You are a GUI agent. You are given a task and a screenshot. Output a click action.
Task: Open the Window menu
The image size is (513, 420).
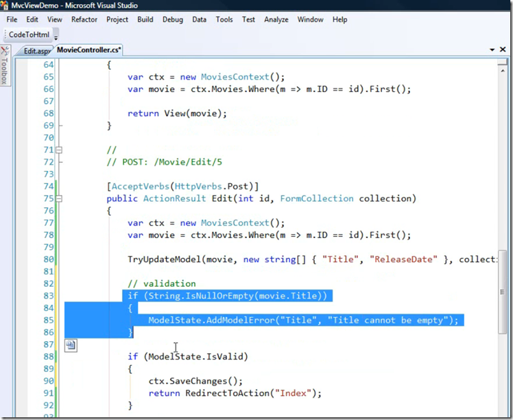pyautogui.click(x=310, y=20)
